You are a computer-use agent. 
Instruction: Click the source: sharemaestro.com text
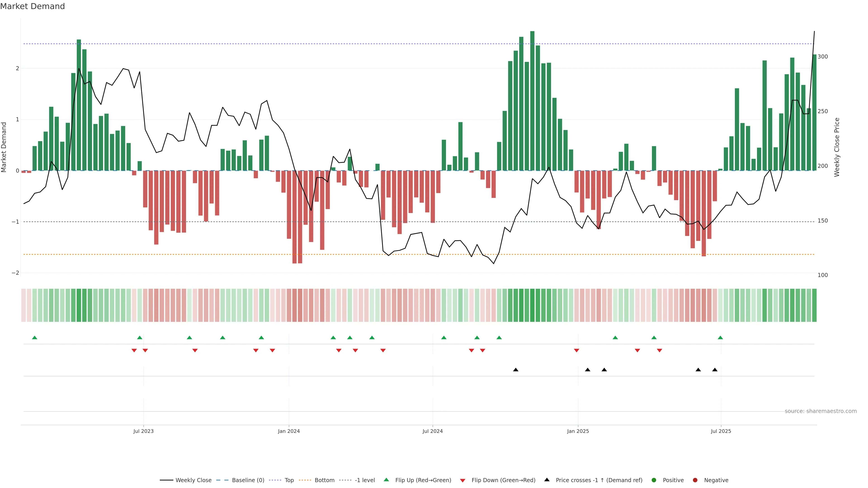click(821, 411)
